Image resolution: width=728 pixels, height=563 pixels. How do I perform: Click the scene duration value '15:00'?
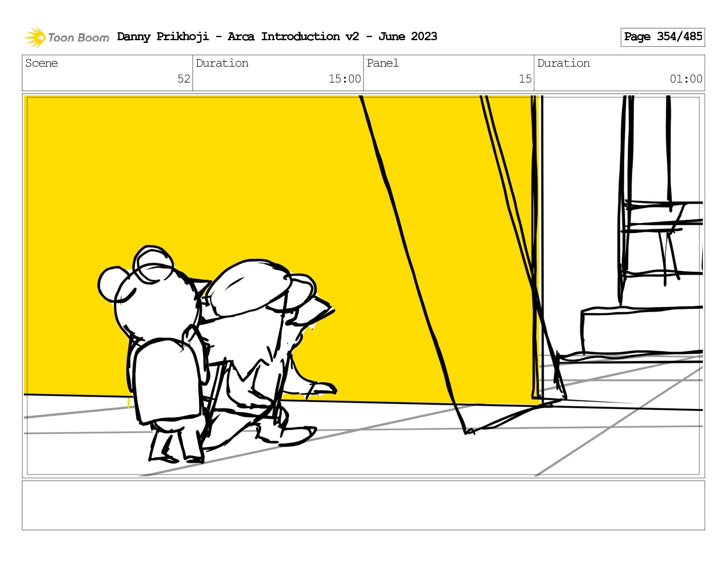tap(345, 79)
